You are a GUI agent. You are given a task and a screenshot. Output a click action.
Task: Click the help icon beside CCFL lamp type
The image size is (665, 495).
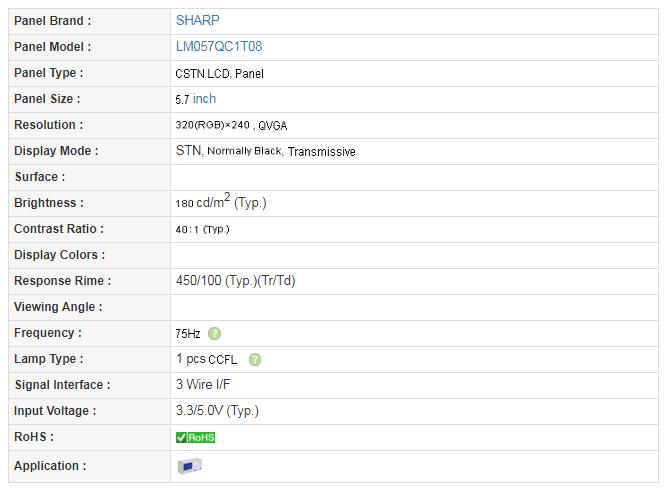[255, 359]
